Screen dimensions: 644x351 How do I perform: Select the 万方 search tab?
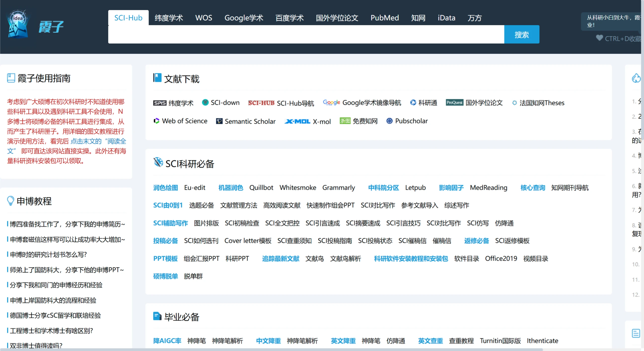point(475,18)
